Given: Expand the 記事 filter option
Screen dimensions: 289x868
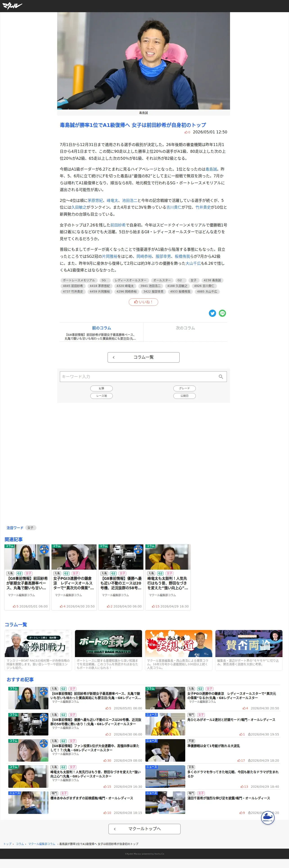Looking at the screenshot, I should (x=101, y=388).
